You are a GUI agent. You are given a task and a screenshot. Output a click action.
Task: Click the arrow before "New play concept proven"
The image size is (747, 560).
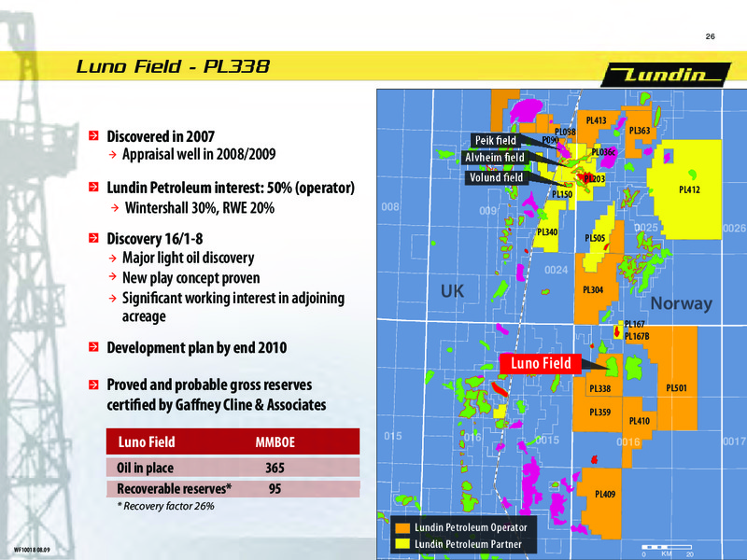point(113,277)
